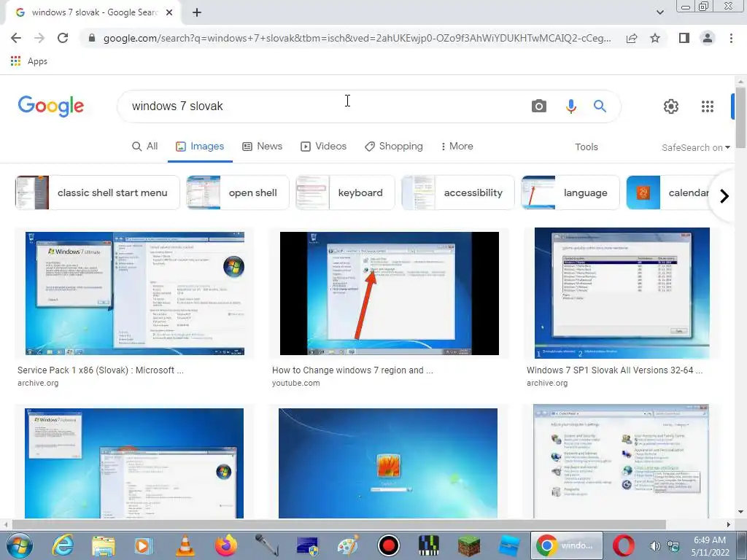Open the volume speaker tray icon
The height and width of the screenshot is (560, 747).
[x=655, y=546]
